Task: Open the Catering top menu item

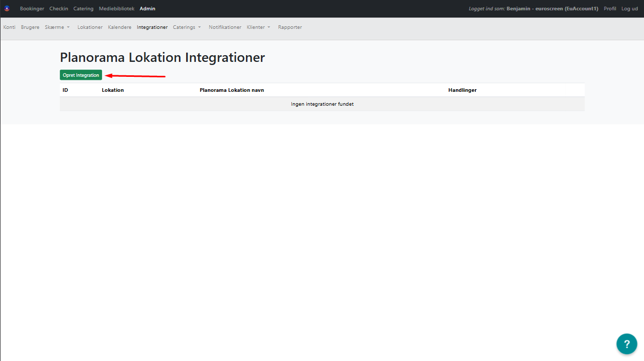Action: click(x=84, y=9)
